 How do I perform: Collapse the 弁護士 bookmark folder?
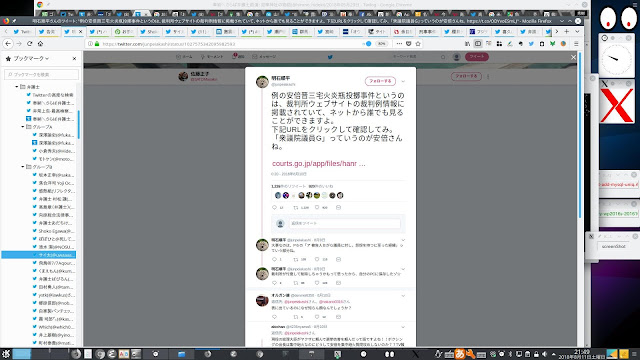[x=17, y=87]
